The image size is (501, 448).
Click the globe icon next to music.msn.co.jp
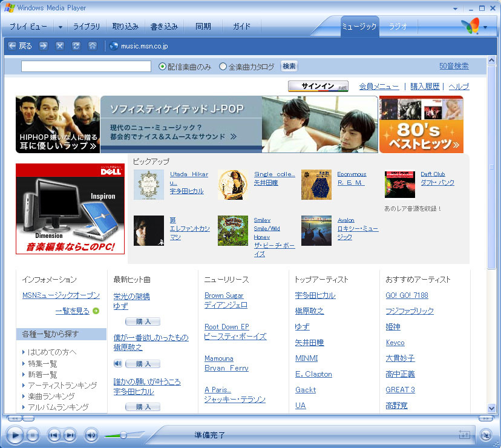click(114, 46)
